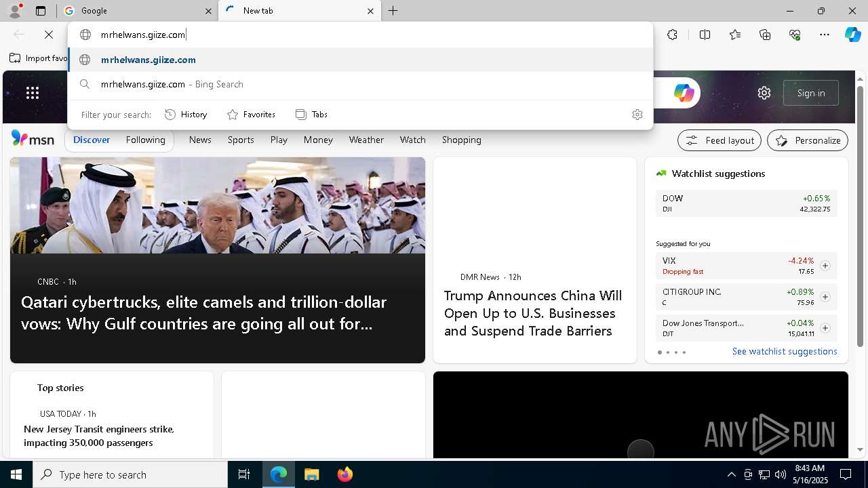Click the Personalize button
Viewport: 868px width, 488px height.
pos(808,140)
